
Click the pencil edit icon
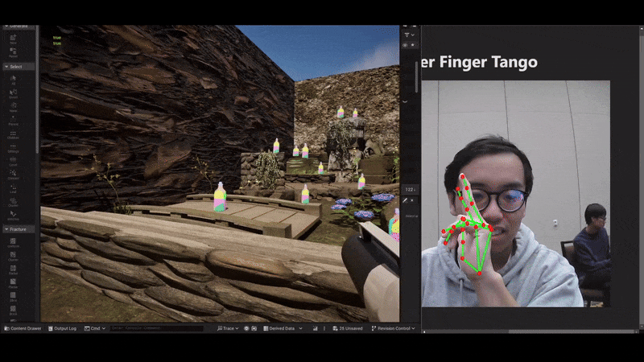pos(405,200)
